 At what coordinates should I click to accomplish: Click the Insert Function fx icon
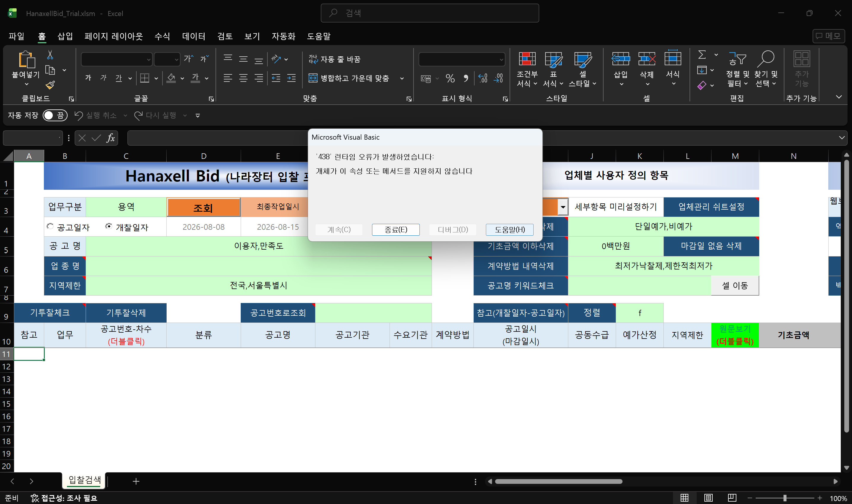pyautogui.click(x=111, y=138)
